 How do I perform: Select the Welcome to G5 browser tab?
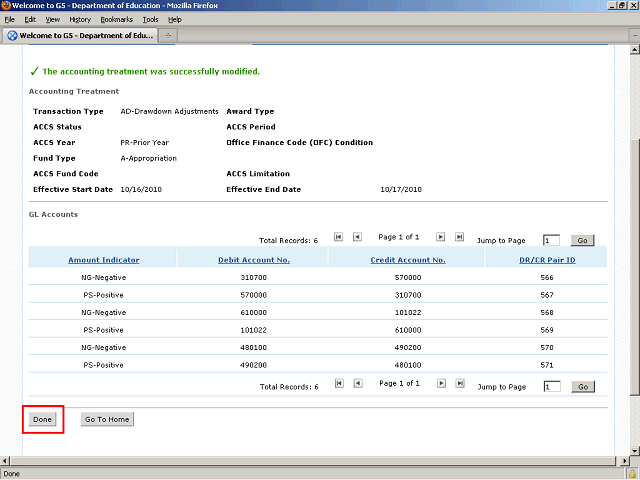click(x=78, y=35)
